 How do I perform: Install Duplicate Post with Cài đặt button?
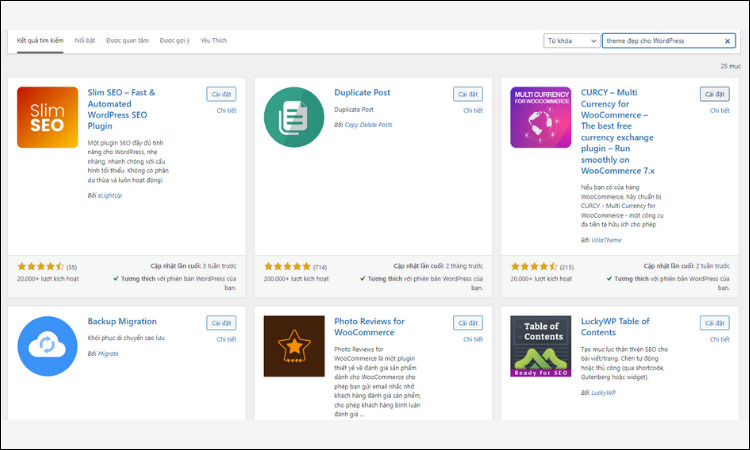click(x=468, y=94)
